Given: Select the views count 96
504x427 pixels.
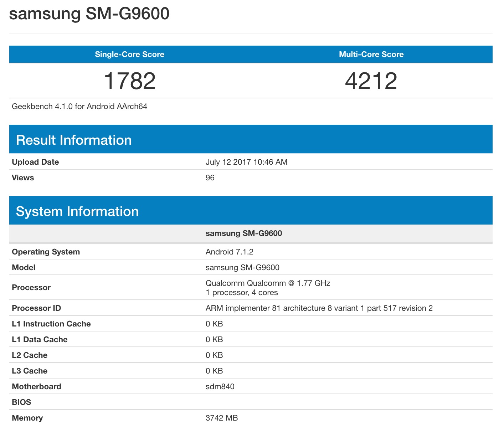Looking at the screenshot, I should point(210,178).
